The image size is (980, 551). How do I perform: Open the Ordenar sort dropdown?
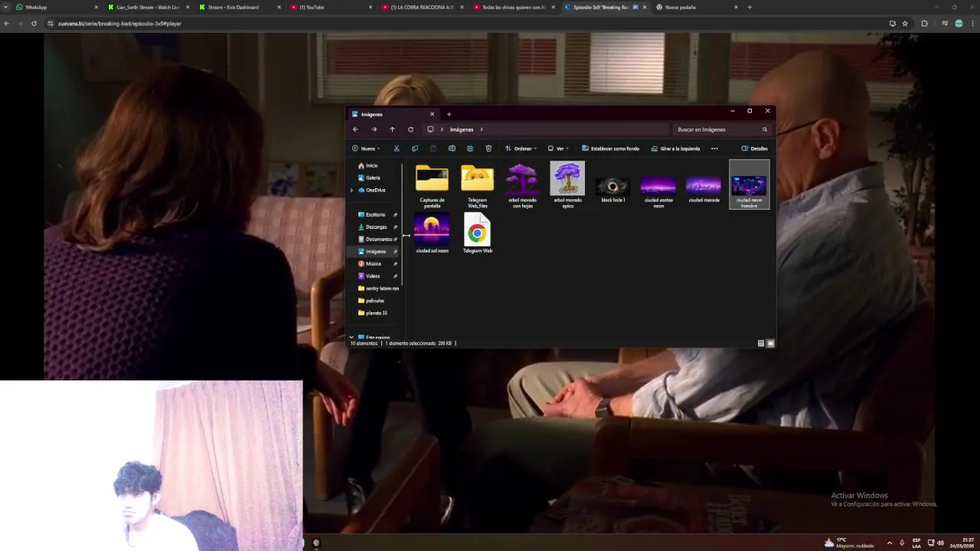(x=521, y=148)
